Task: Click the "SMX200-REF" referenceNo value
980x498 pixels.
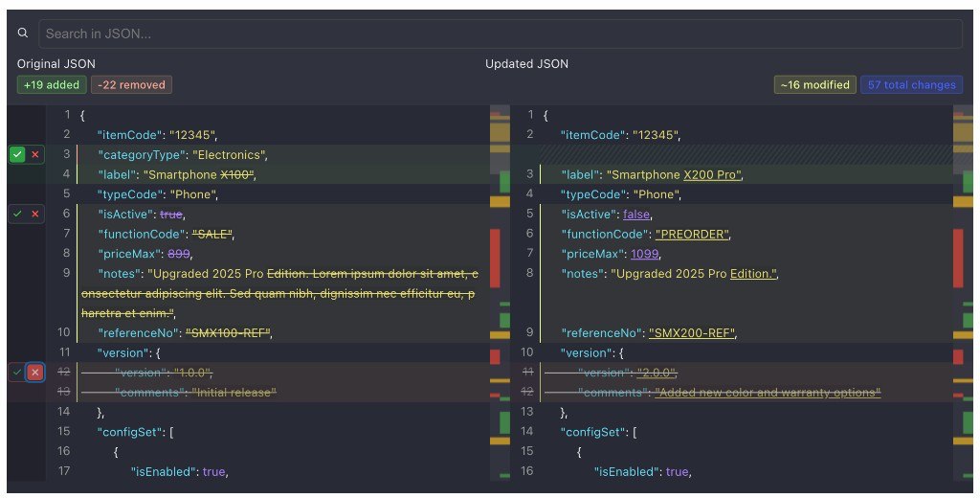Action: click(692, 333)
